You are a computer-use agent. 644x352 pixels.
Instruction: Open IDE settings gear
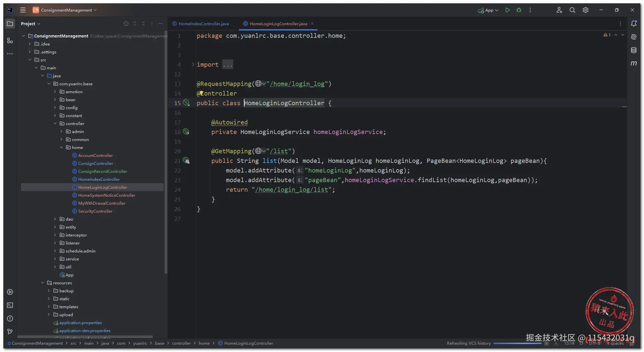pyautogui.click(x=586, y=10)
